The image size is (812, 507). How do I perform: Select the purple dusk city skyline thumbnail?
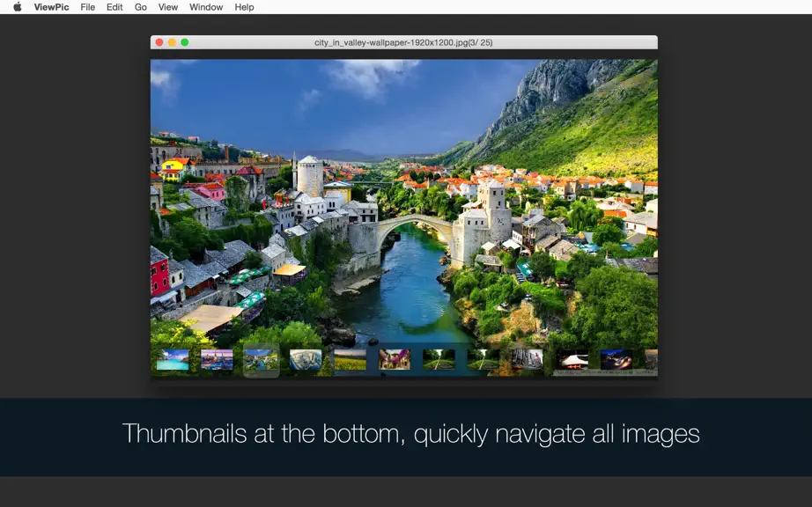click(x=217, y=359)
